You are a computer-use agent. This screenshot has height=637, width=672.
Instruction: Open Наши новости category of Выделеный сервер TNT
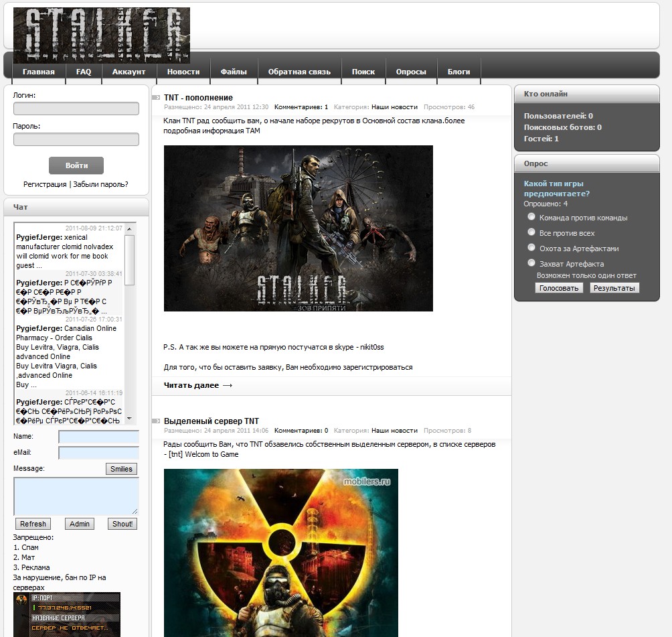pyautogui.click(x=394, y=431)
